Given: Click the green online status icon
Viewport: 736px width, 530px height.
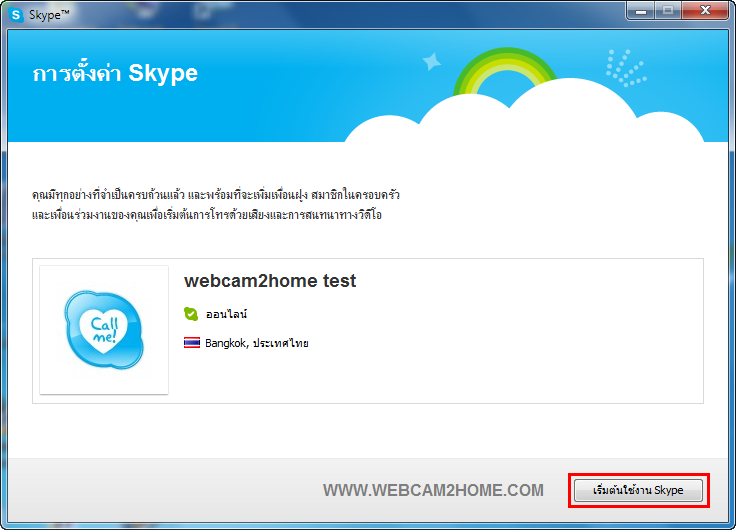Looking at the screenshot, I should click(191, 314).
